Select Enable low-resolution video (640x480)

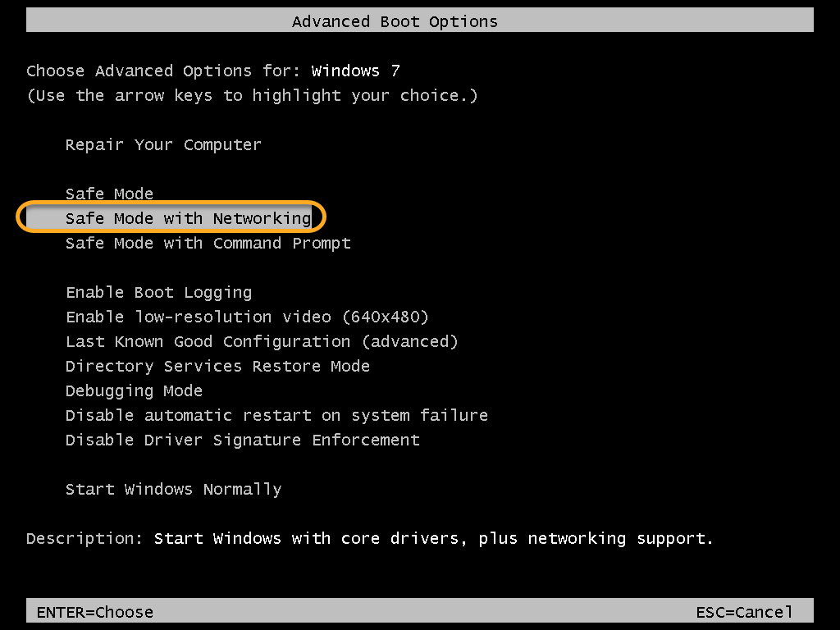tap(247, 317)
